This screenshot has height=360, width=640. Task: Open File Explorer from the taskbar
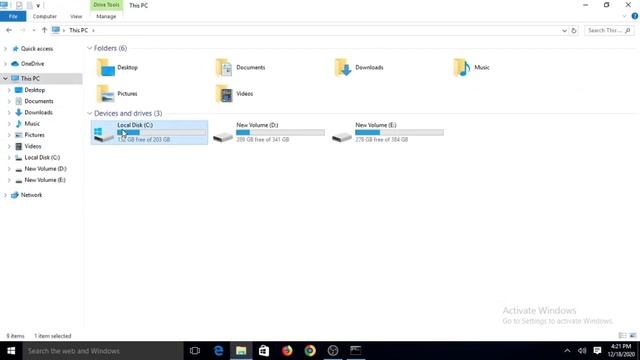pyautogui.click(x=241, y=351)
